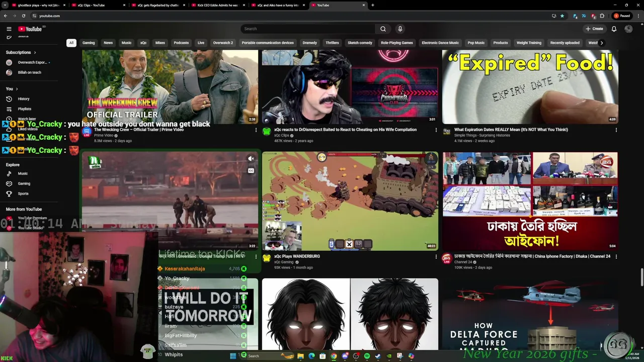
Task: Select the Weight Training filter chip
Action: pos(529,43)
